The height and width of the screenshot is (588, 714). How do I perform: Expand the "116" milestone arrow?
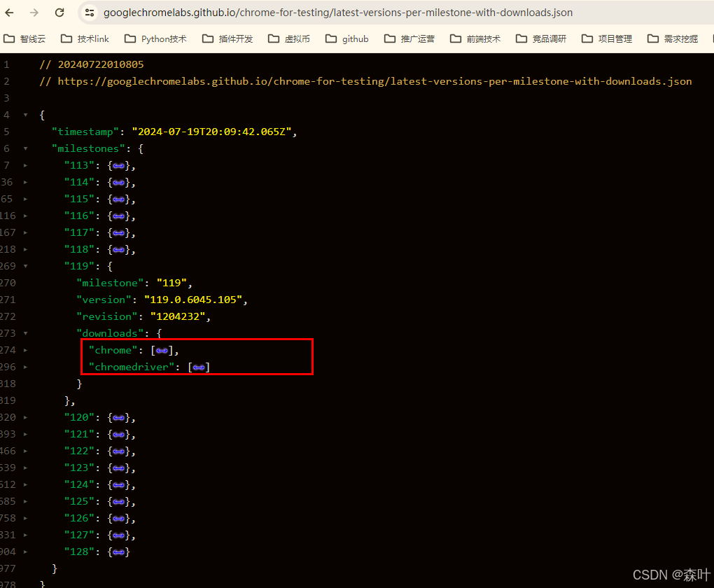pos(25,216)
